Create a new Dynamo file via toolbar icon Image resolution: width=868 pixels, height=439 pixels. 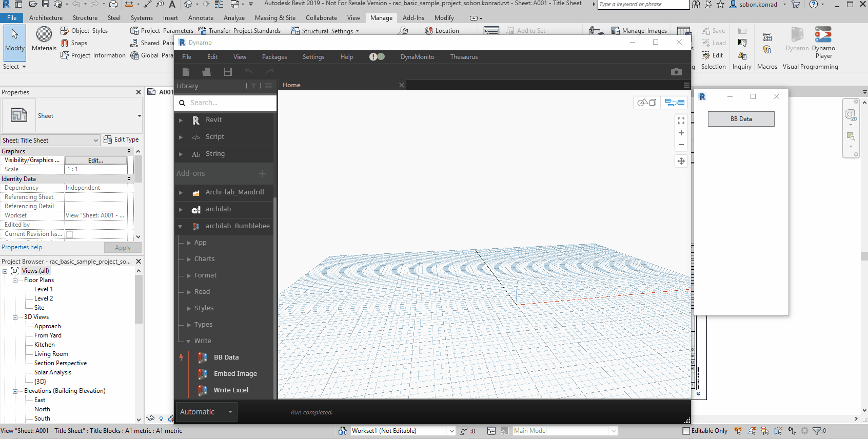click(x=186, y=72)
